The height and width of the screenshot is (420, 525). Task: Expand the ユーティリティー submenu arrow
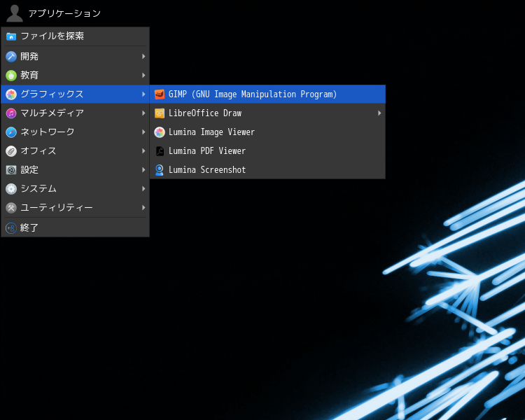(143, 208)
